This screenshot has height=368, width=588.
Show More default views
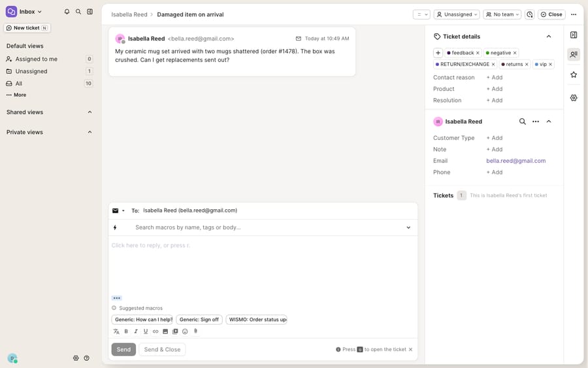click(x=16, y=95)
